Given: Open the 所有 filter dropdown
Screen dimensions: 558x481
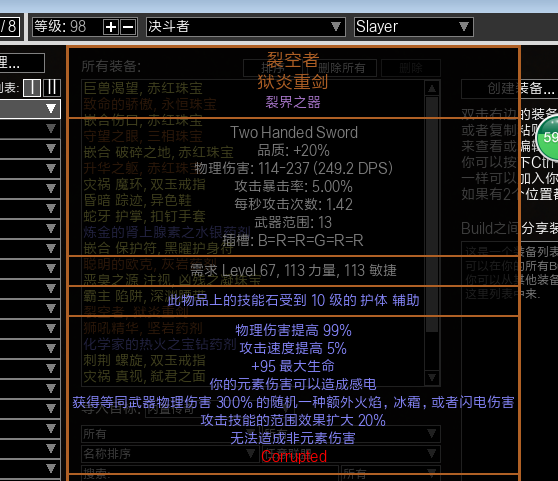Looking at the screenshot, I should click(x=170, y=434).
